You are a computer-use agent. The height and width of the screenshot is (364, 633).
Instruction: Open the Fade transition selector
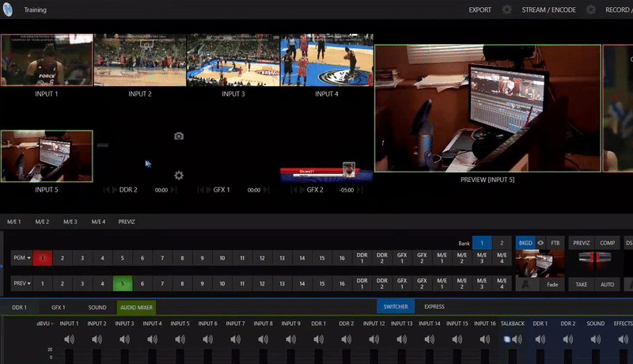tap(552, 285)
